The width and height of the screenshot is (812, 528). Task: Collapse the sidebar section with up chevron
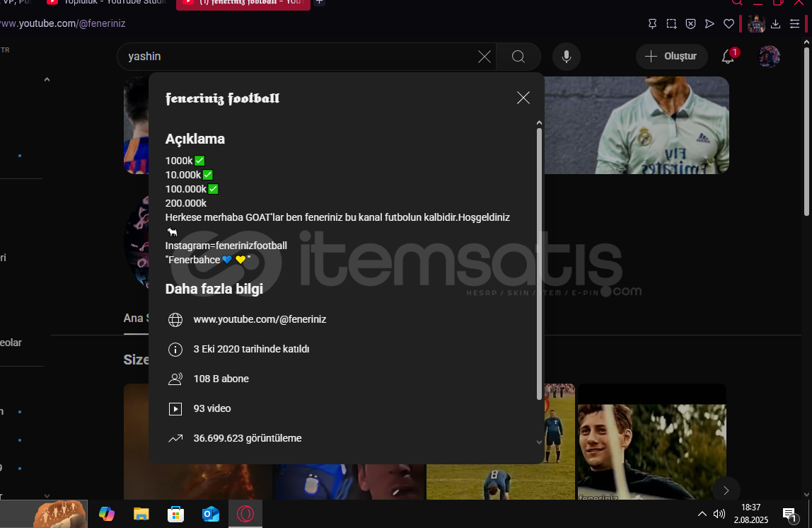47,80
